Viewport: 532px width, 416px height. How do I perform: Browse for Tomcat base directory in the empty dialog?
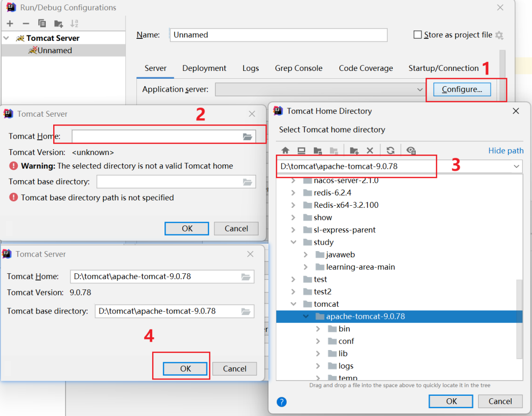coord(247,182)
